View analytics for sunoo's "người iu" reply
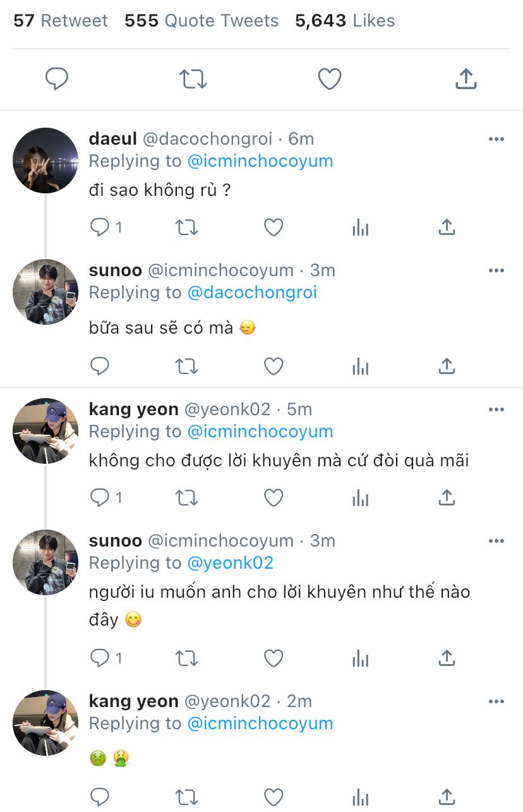Screen dimensions: 523x812 (x=360, y=658)
